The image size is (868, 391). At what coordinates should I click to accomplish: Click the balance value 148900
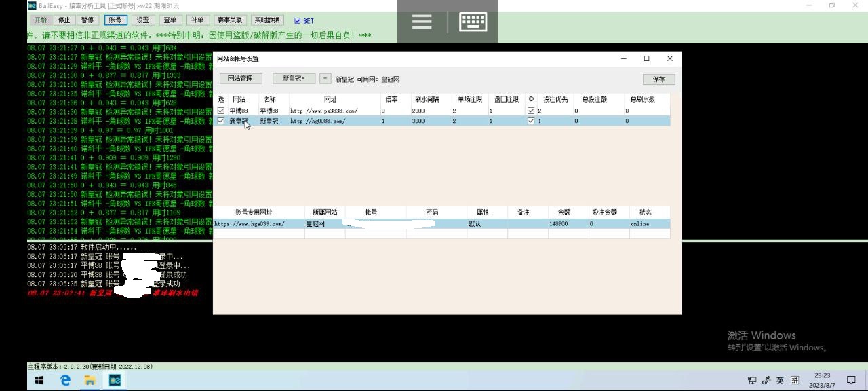pos(559,224)
